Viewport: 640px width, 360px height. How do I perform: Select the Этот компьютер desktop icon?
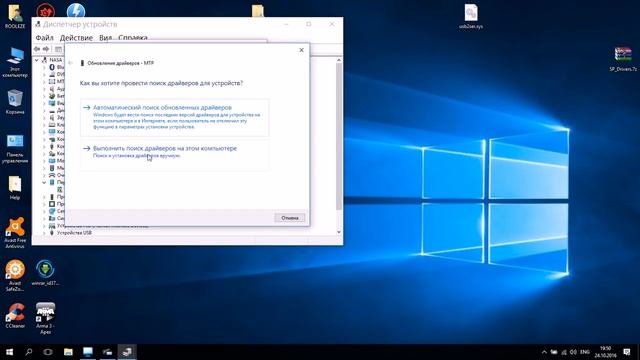click(15, 62)
